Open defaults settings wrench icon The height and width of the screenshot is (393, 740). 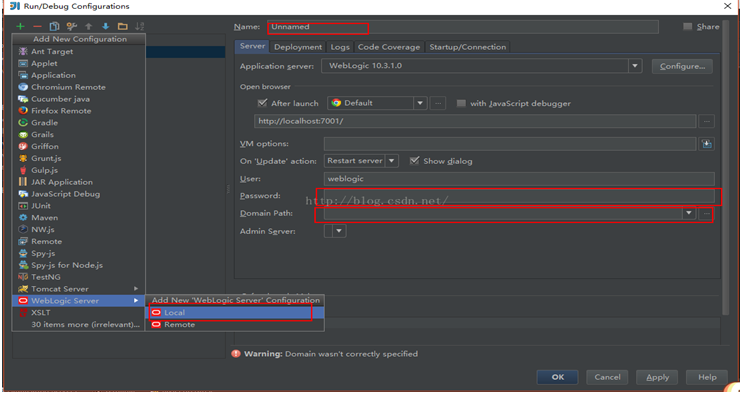71,26
